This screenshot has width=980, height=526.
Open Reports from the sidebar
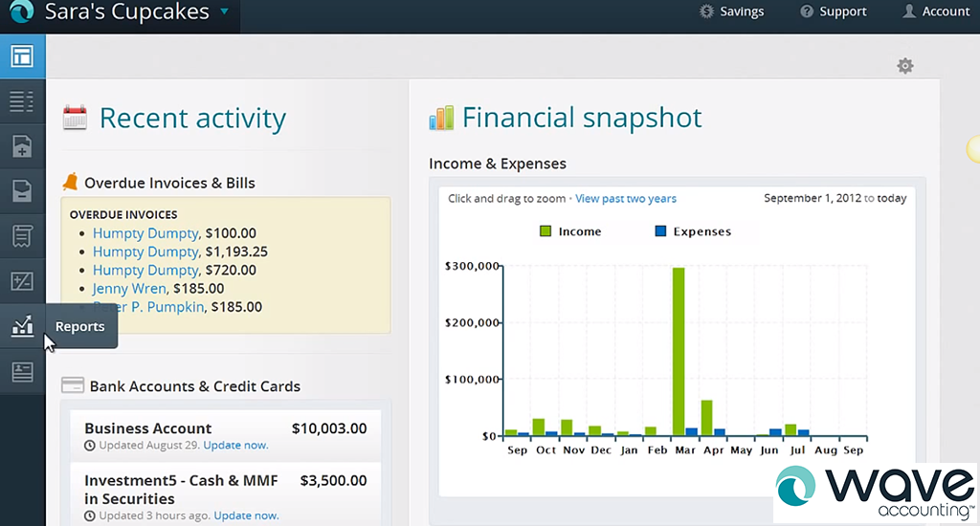(22, 326)
